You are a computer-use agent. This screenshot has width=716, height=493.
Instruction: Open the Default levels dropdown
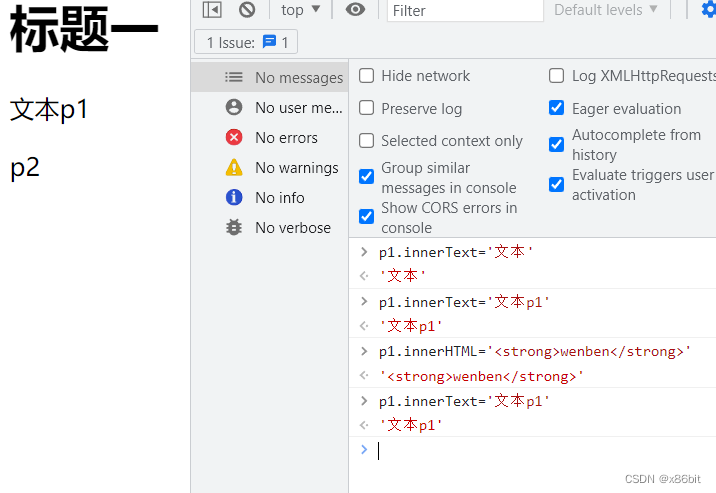point(605,10)
